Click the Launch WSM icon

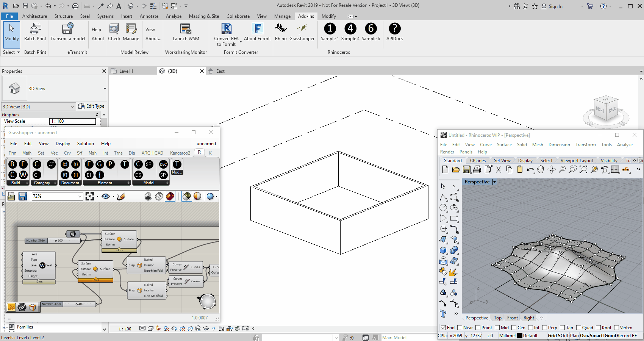click(x=186, y=29)
